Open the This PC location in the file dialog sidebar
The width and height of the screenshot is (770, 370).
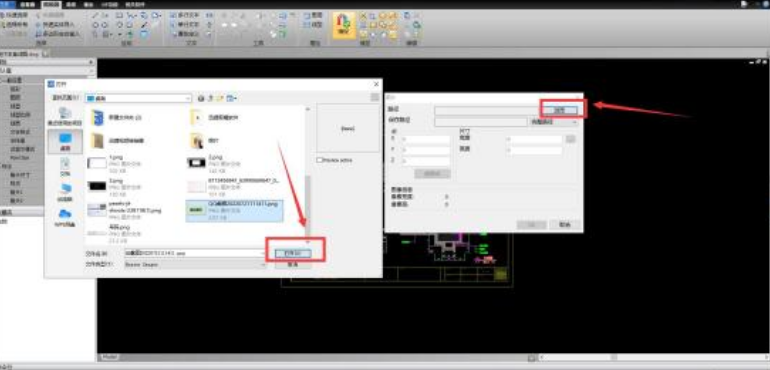(x=65, y=191)
